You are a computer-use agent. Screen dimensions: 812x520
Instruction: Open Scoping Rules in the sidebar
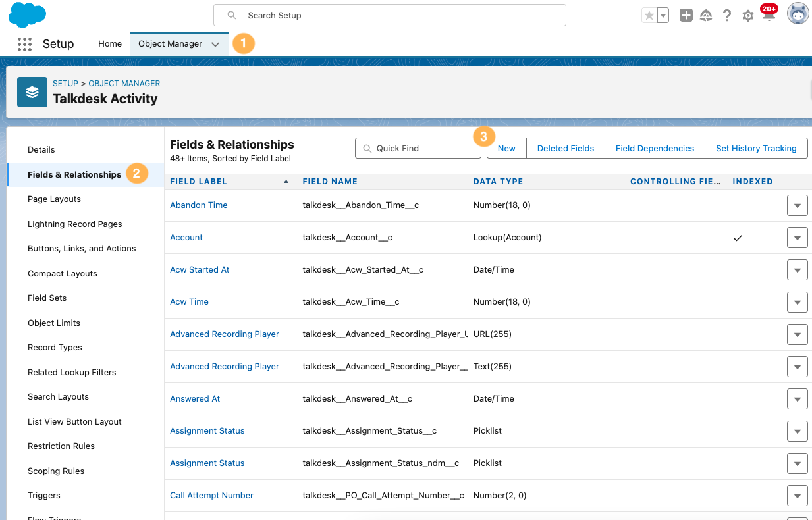(x=56, y=471)
